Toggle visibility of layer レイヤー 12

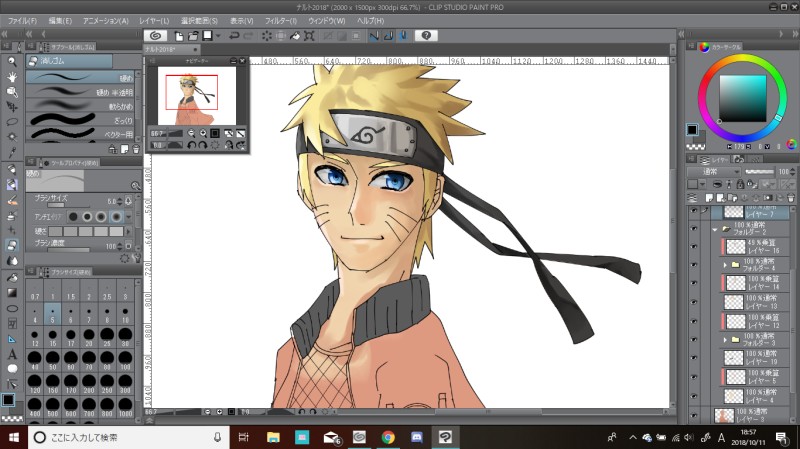click(693, 321)
